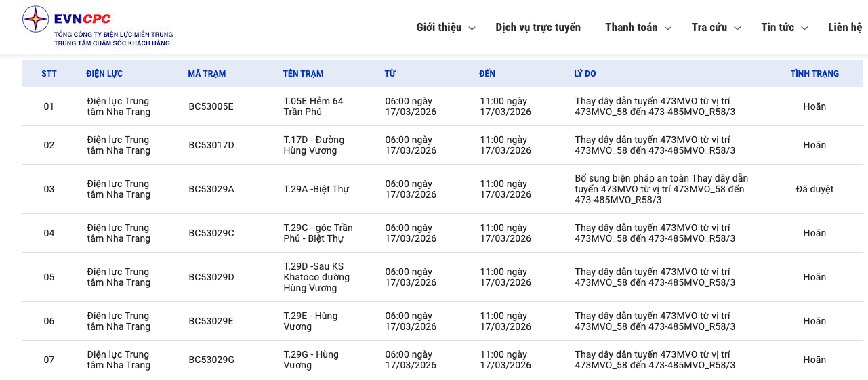Image resolution: width=868 pixels, height=380 pixels.
Task: Select station code BC53005E
Action: [x=211, y=106]
